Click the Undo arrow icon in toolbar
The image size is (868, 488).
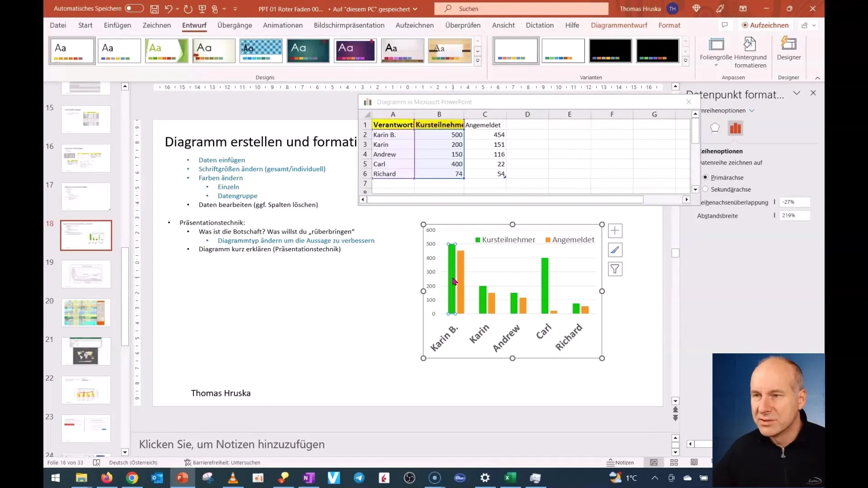[169, 8]
